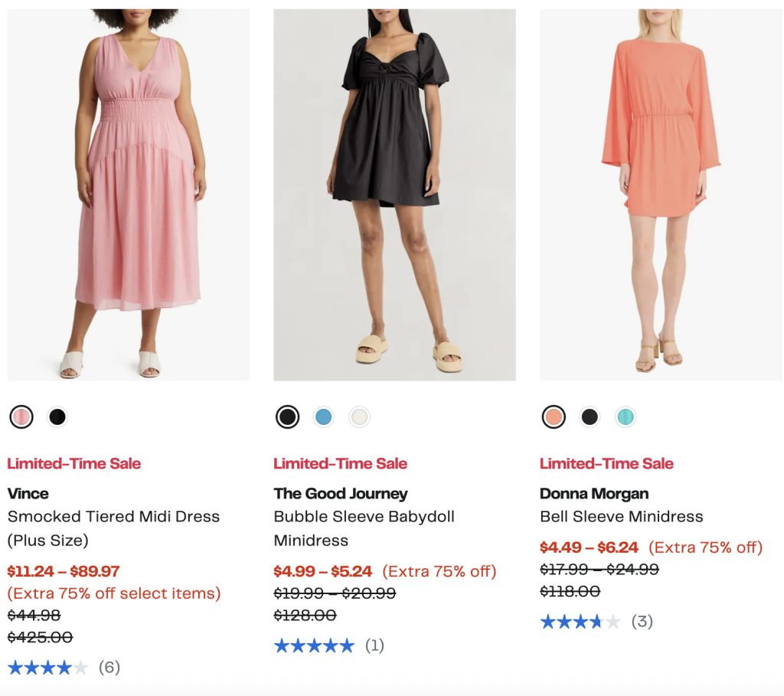Select black swatch for Bell Sleeve Minidress
Image resolution: width=784 pixels, height=696 pixels.
coord(590,417)
